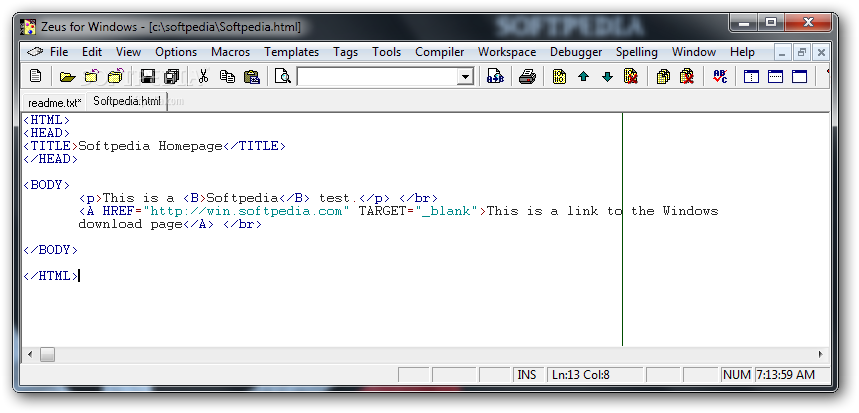Click the replace A-to-B icon

point(495,76)
